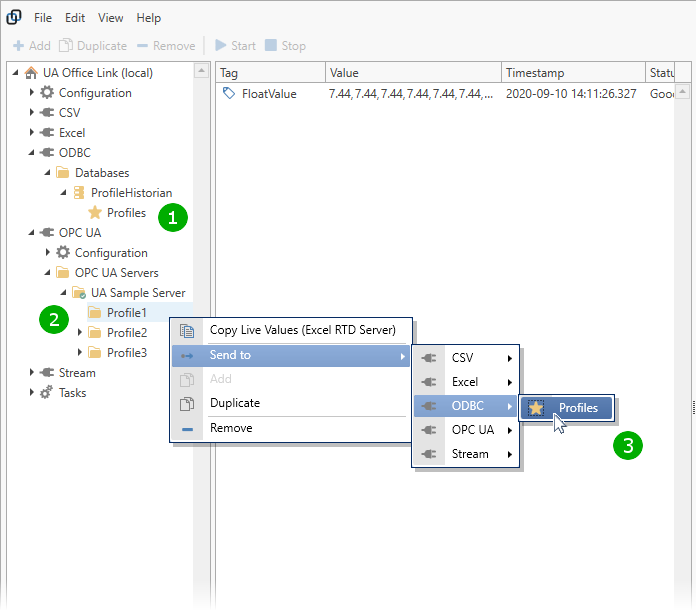
Task: Open the Help menu
Action: (149, 18)
